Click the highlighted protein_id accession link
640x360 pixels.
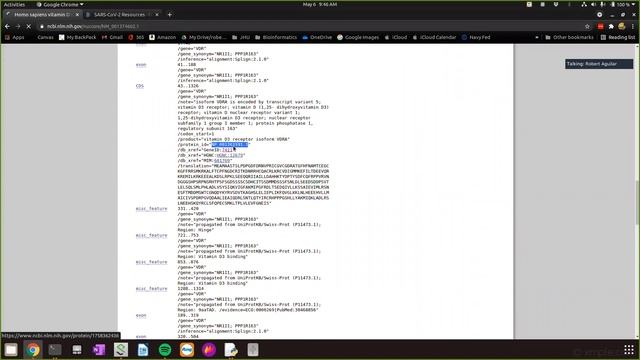230,144
